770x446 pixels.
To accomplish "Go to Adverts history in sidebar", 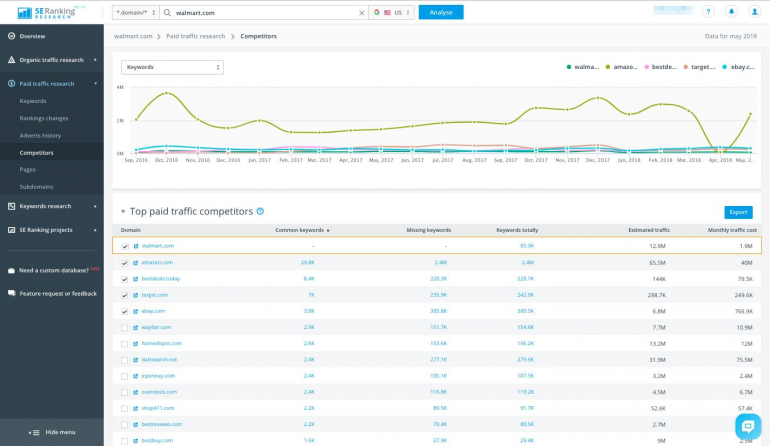I will pos(40,135).
